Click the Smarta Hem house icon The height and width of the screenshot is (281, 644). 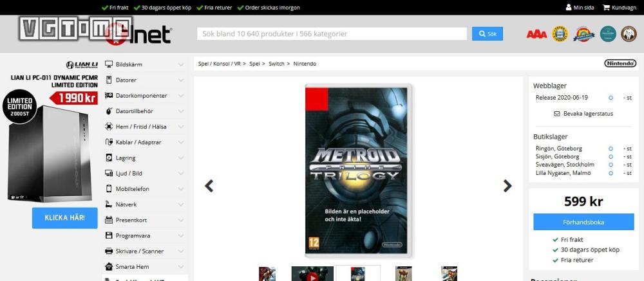click(x=109, y=267)
